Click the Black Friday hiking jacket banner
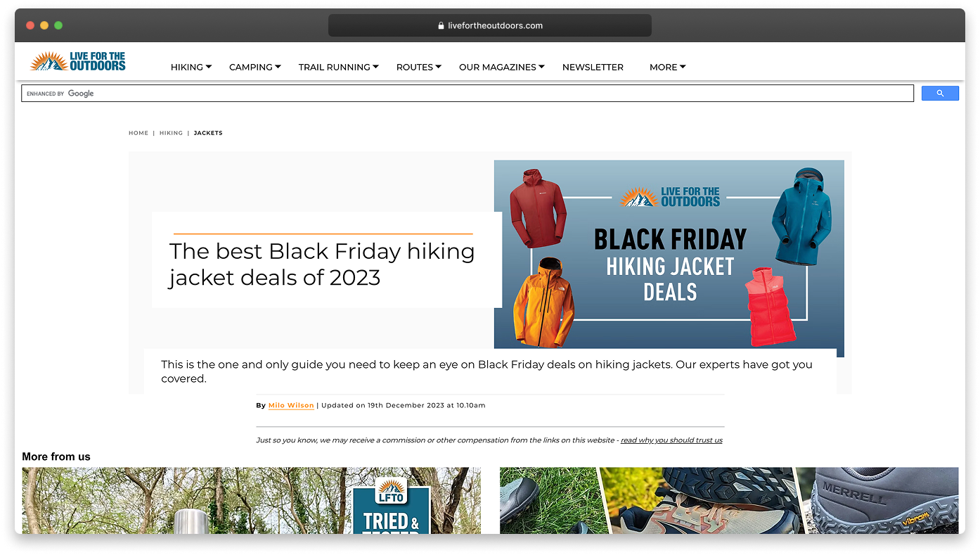Viewport: 980px width, 555px height. coord(669,254)
